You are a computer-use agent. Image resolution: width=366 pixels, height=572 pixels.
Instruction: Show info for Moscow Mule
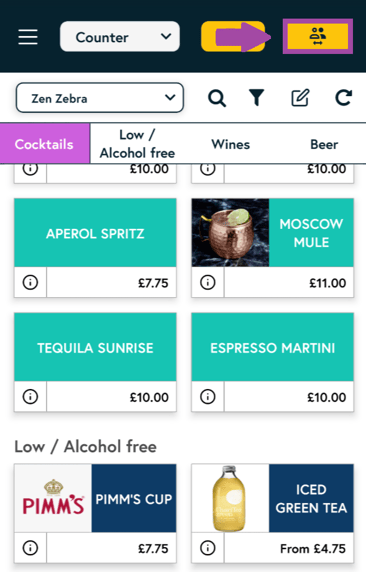pyautogui.click(x=208, y=282)
